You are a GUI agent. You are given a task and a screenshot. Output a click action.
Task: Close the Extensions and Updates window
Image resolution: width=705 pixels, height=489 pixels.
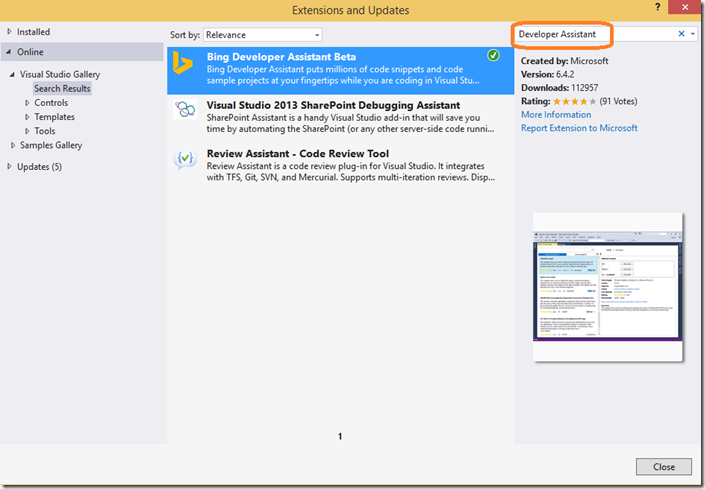point(685,7)
